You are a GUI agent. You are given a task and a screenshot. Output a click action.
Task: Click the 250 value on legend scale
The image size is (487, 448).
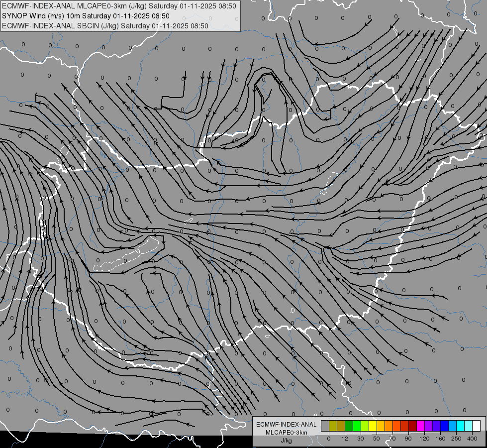point(456,439)
